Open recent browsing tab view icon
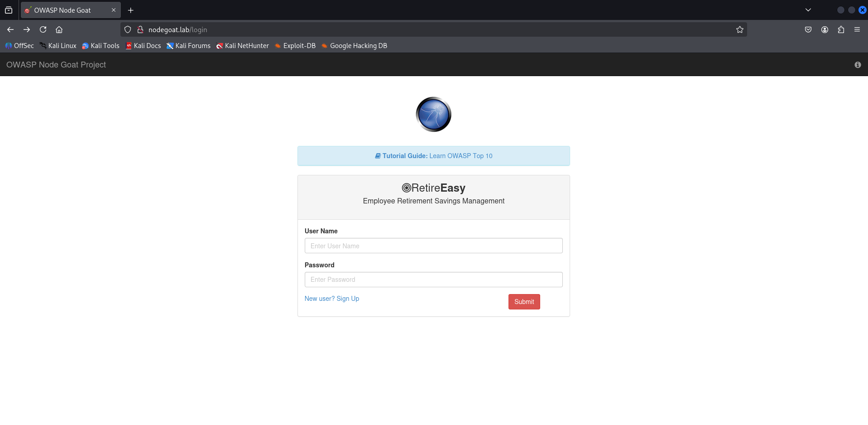Screen dimensions: 868x425 click(x=9, y=10)
